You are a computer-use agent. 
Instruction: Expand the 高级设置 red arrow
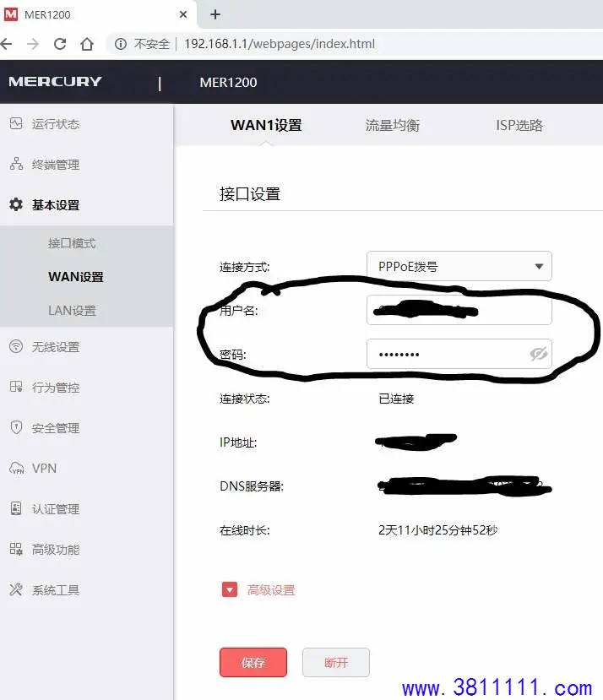(230, 589)
